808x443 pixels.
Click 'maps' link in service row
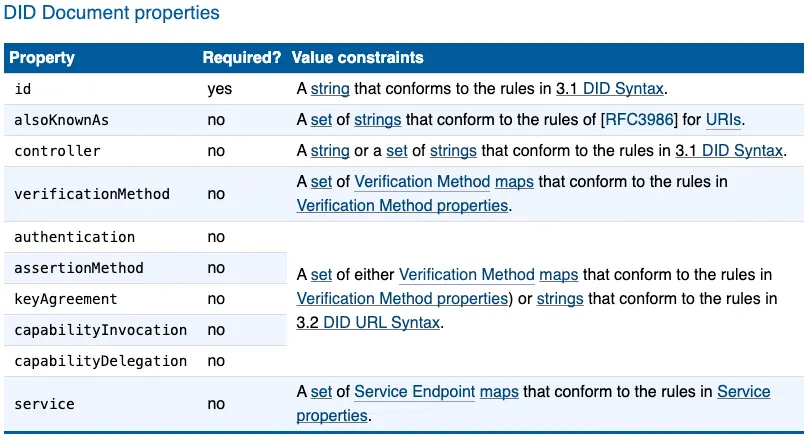499,391
